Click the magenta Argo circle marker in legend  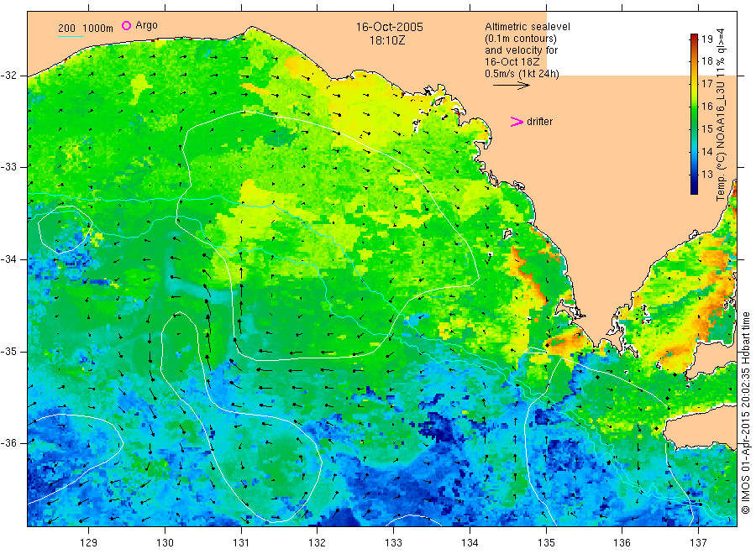(x=126, y=25)
